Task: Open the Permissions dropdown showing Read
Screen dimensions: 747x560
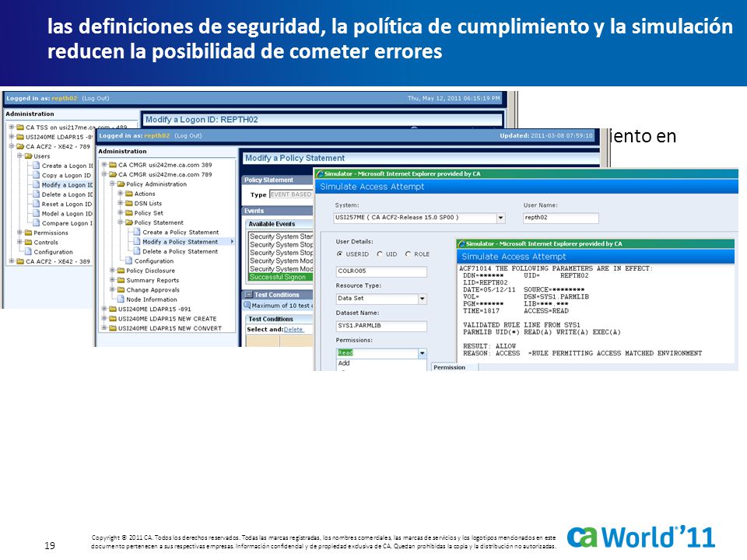Action: click(x=422, y=353)
